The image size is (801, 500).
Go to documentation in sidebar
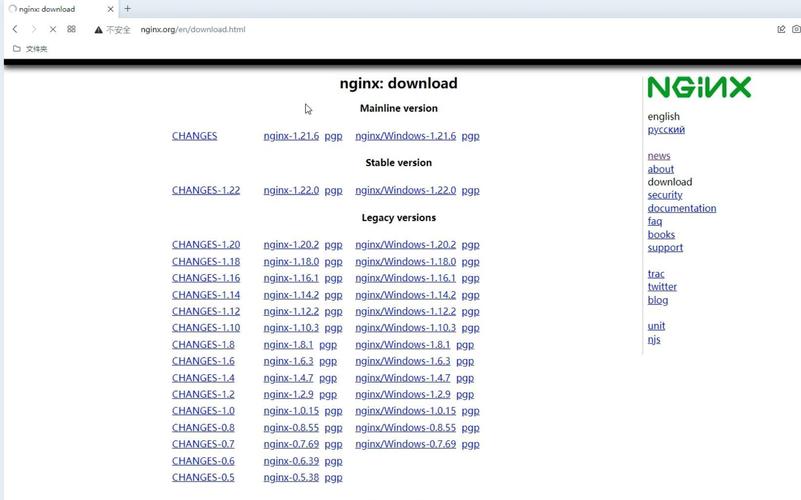(x=681, y=208)
